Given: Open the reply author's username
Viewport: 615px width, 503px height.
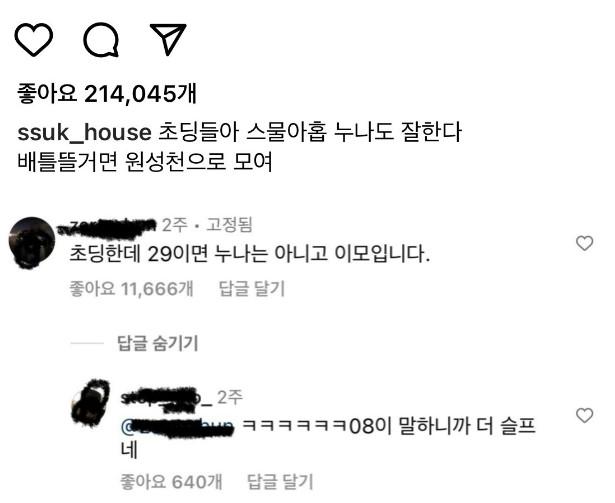Looking at the screenshot, I should point(167,398).
